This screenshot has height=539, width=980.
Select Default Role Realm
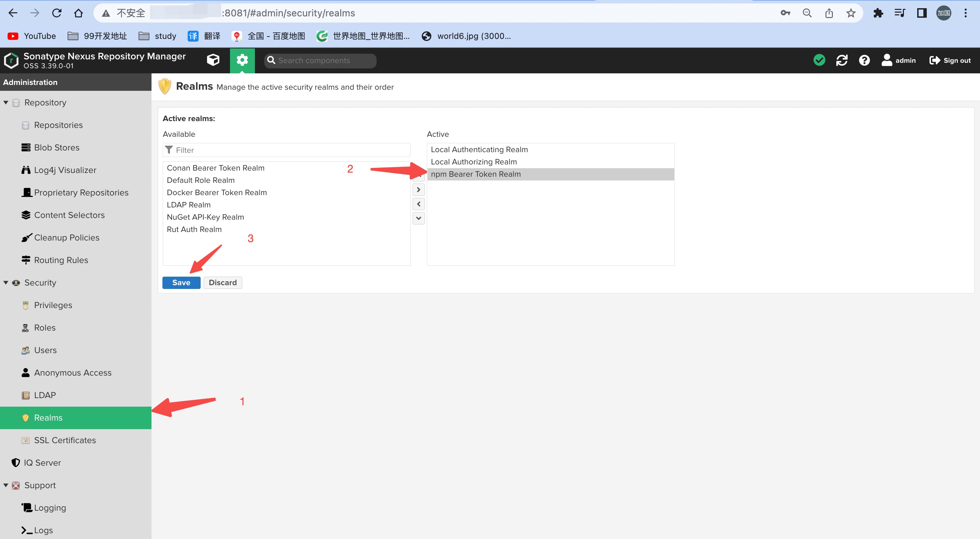tap(287, 180)
